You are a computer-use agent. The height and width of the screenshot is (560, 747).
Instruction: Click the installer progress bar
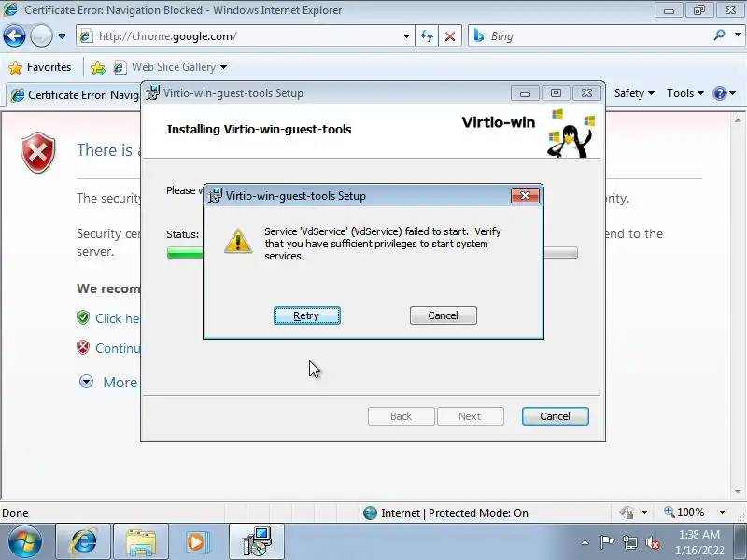(372, 252)
